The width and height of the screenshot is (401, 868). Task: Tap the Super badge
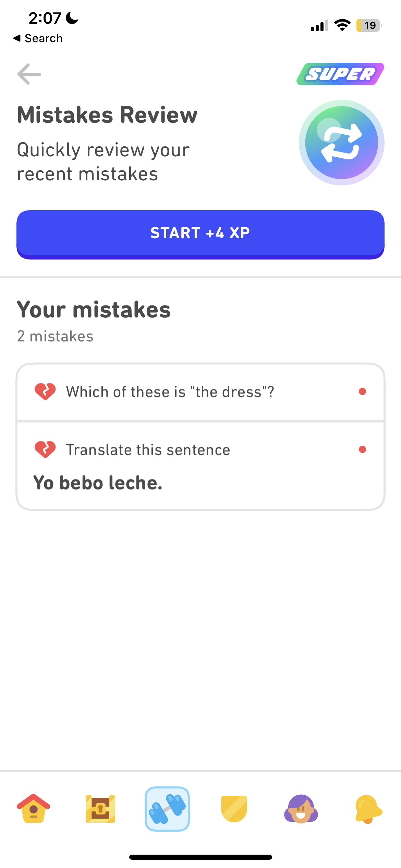click(x=340, y=74)
